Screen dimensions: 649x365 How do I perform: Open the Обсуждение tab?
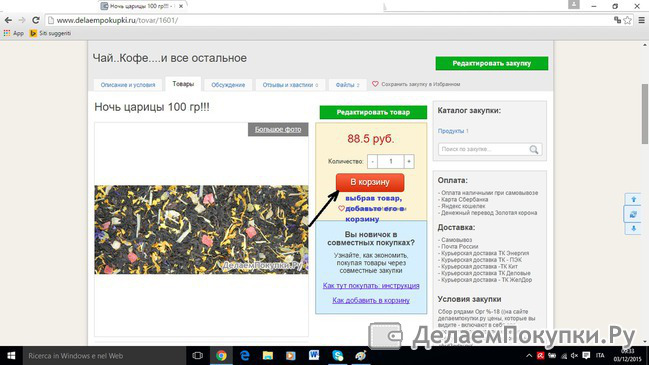tap(228, 85)
